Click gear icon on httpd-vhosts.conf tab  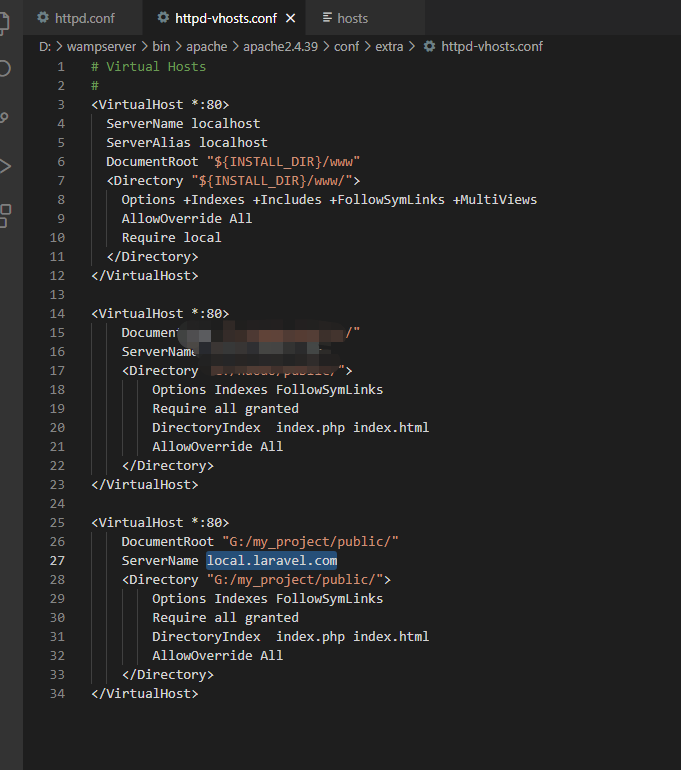click(163, 18)
